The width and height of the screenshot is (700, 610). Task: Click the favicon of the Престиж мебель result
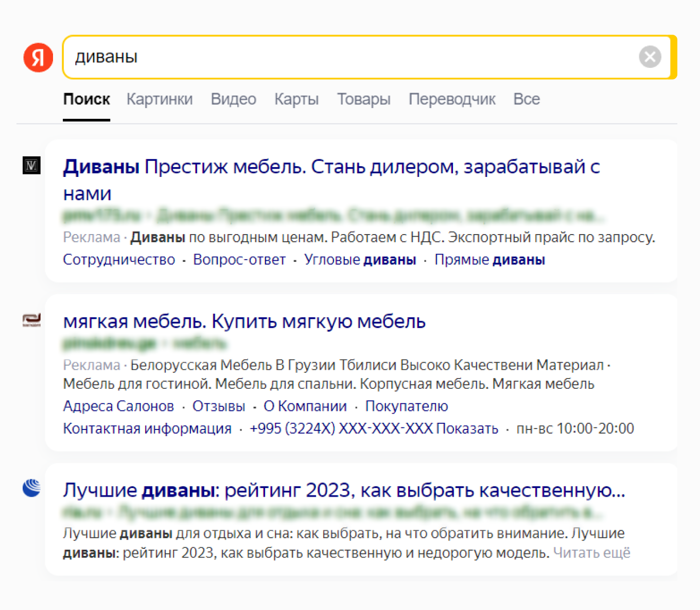(x=31, y=166)
